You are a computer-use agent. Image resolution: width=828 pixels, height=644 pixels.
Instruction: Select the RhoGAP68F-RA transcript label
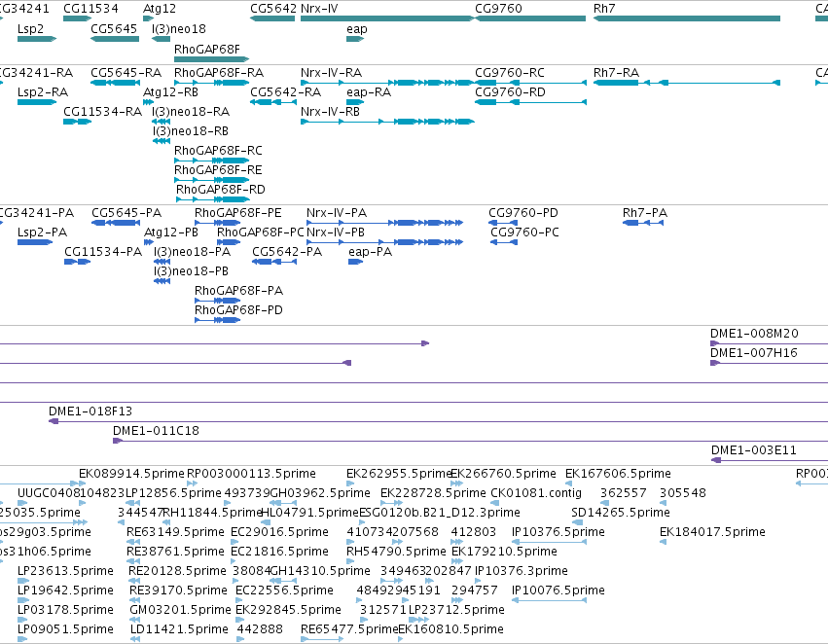(219, 72)
